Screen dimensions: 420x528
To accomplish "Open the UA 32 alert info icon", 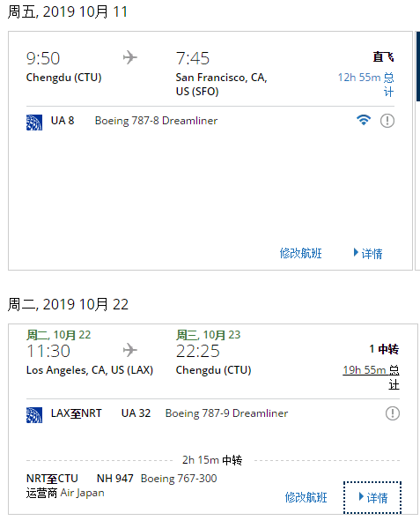I will point(393,413).
